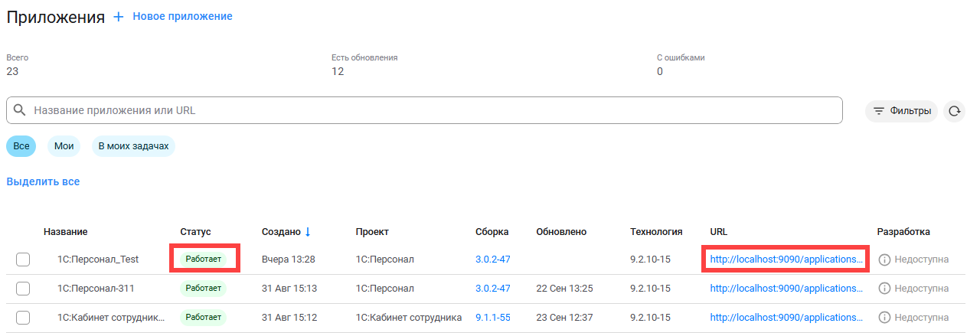Click the URL column header
This screenshot has width=980, height=333.
719,231
